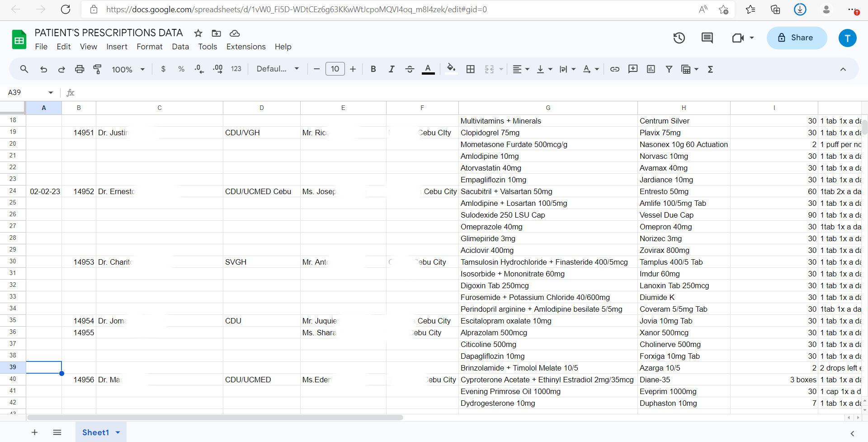Open the Google account avatar
The image size is (868, 442).
(848, 38)
